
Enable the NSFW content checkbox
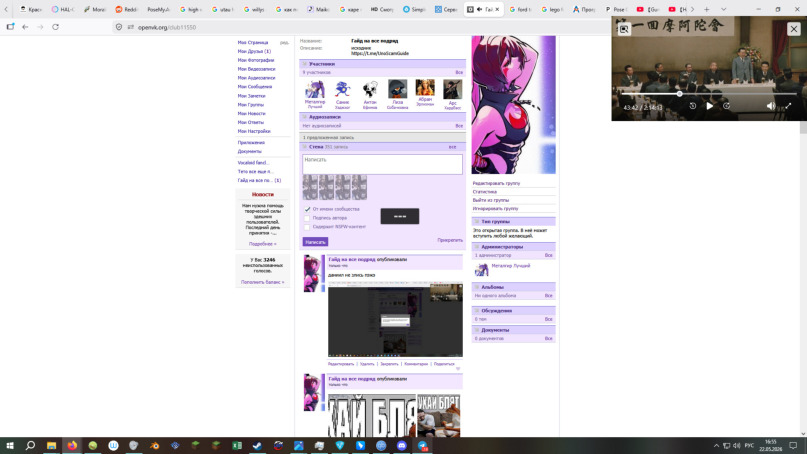307,226
